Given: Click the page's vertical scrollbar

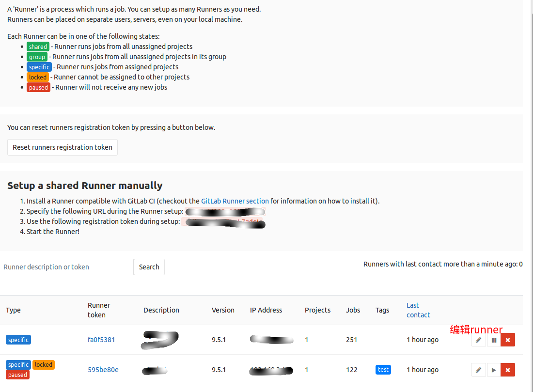Looking at the screenshot, I should (531, 196).
